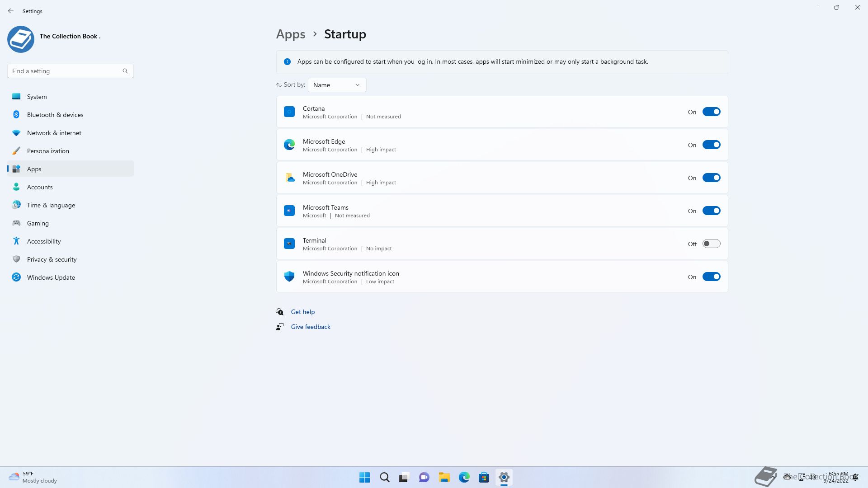Click the Get help icon
868x488 pixels.
point(280,312)
